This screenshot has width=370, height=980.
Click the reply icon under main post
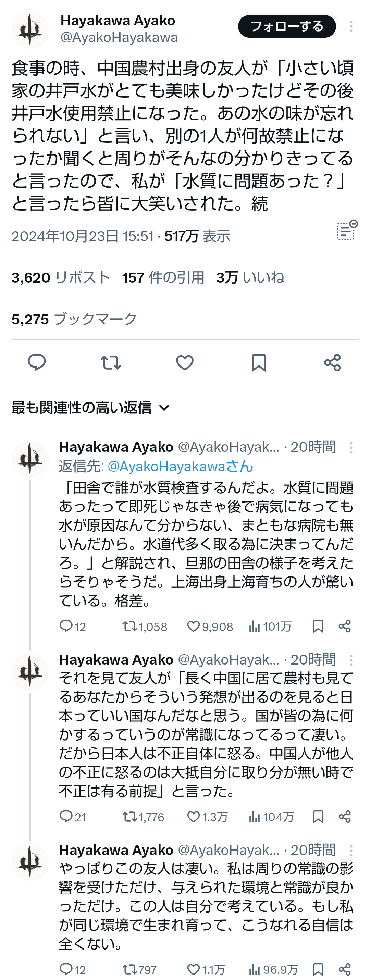click(37, 362)
